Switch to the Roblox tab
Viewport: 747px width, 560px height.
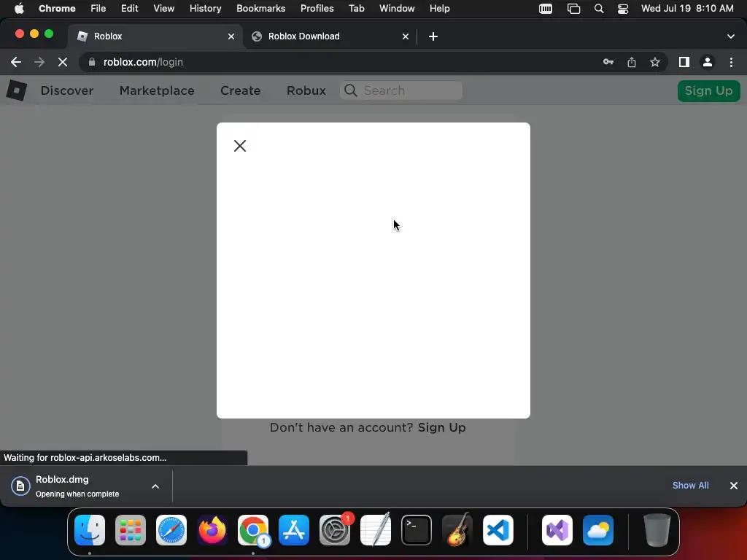[x=155, y=36]
